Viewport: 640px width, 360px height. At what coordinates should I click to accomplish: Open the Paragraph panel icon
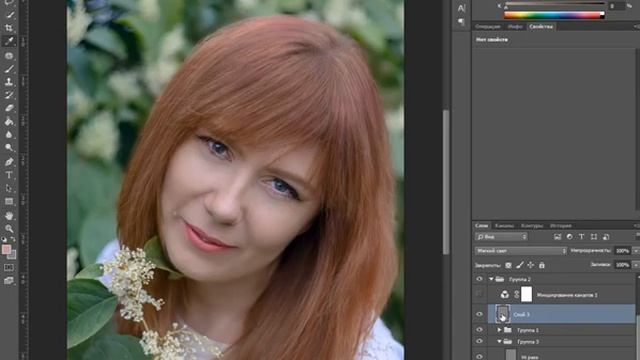point(461,22)
